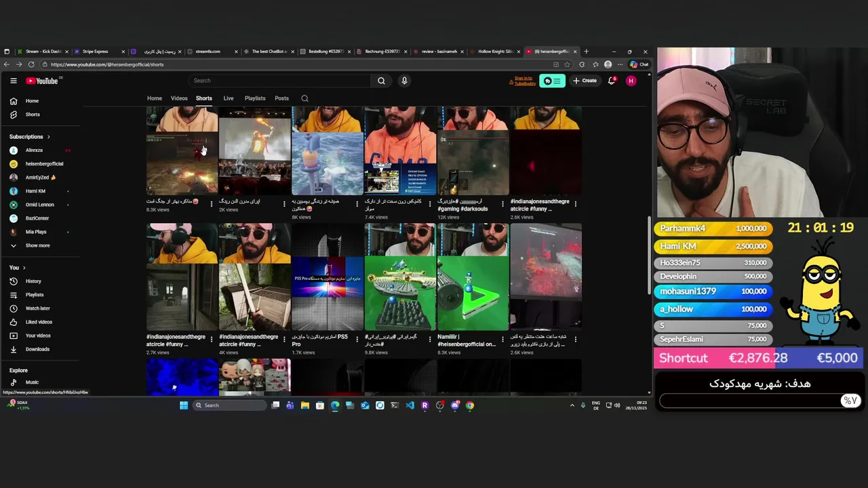The width and height of the screenshot is (868, 488).
Task: Open the YouTube hamburger guide menu
Action: pyautogui.click(x=13, y=81)
